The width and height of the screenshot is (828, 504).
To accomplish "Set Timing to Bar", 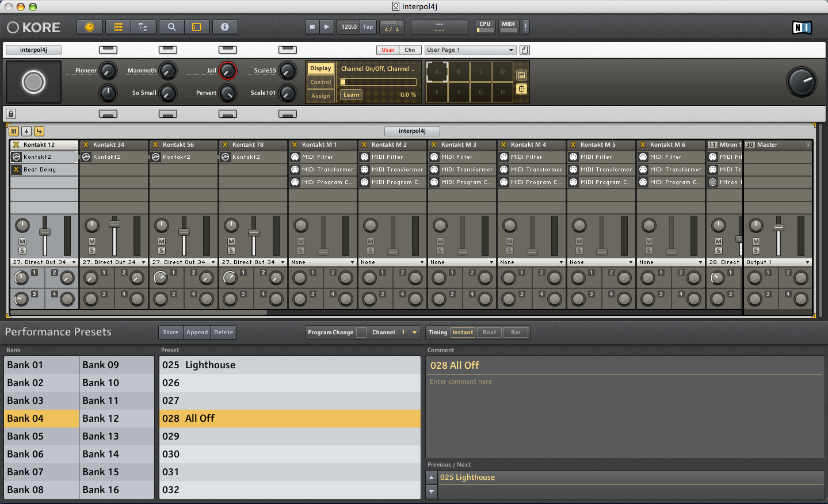I will click(516, 333).
